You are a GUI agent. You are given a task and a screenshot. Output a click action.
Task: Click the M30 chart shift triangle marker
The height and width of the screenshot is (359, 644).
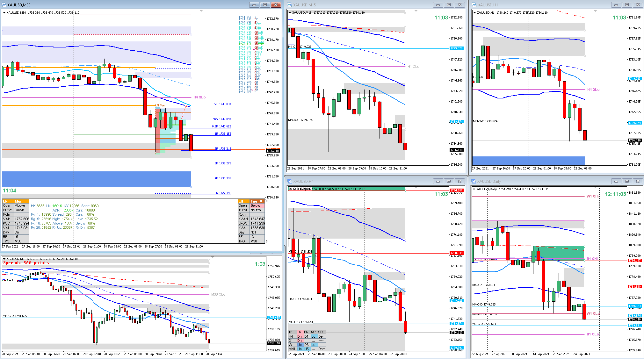[x=201, y=11]
